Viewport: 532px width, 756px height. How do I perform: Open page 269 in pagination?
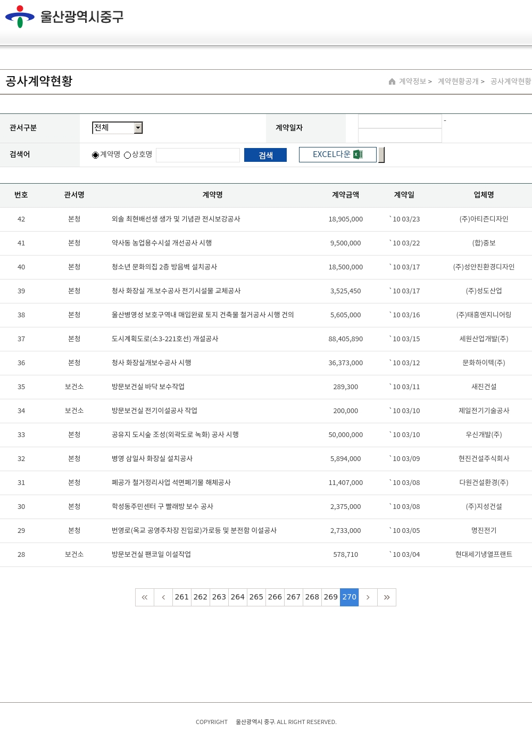point(331,597)
